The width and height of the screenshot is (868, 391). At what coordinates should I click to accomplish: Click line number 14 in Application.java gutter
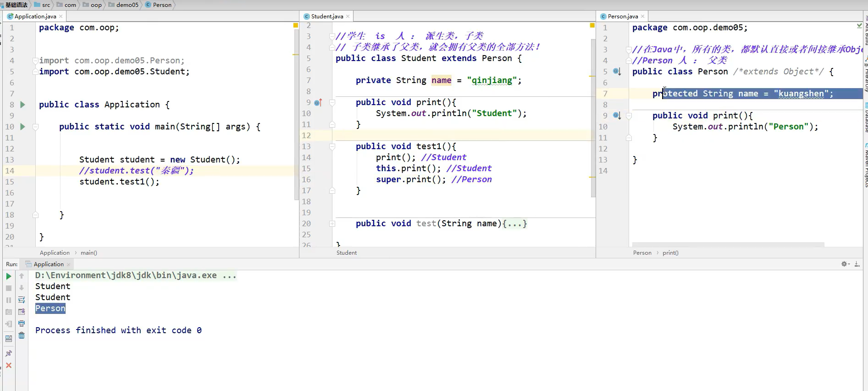[x=10, y=171]
